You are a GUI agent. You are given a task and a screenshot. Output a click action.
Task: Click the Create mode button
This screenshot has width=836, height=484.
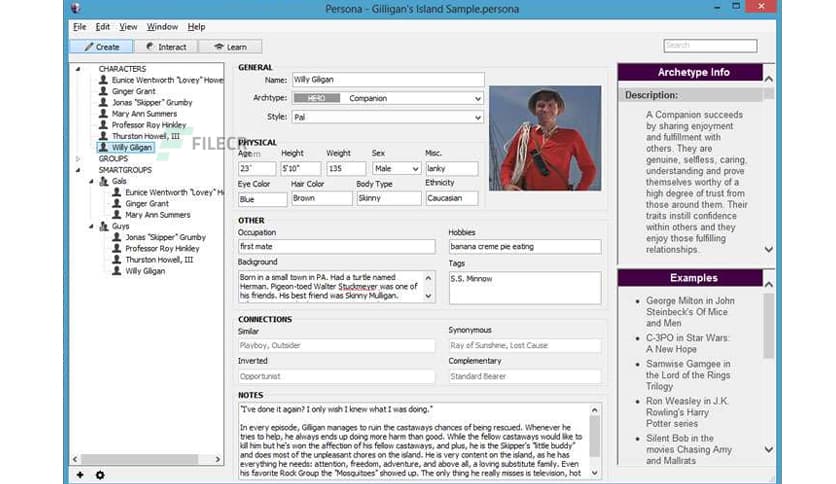click(101, 46)
